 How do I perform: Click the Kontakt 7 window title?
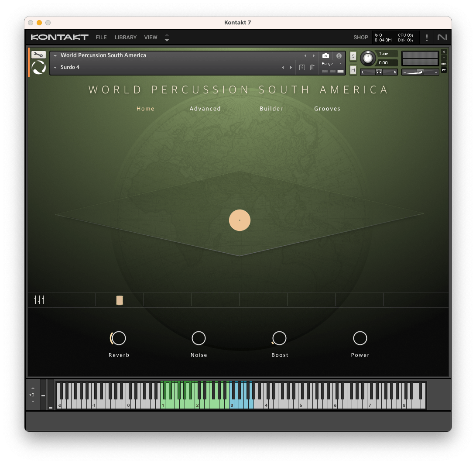pos(238,22)
